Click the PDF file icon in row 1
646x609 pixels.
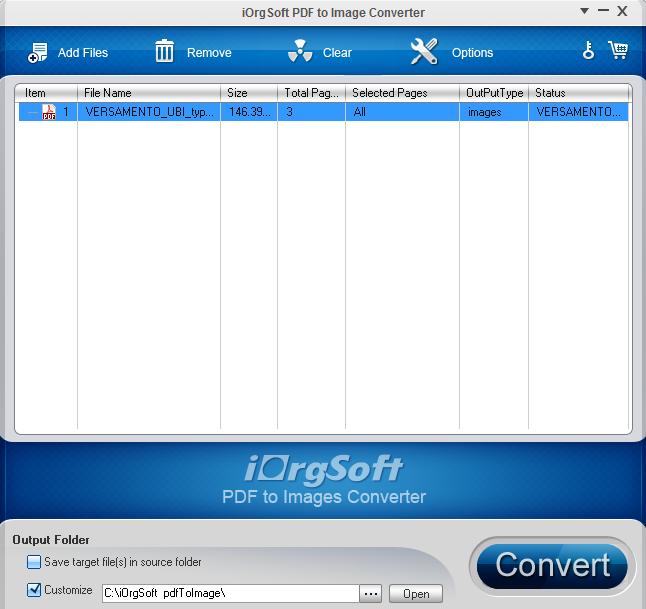(x=49, y=112)
